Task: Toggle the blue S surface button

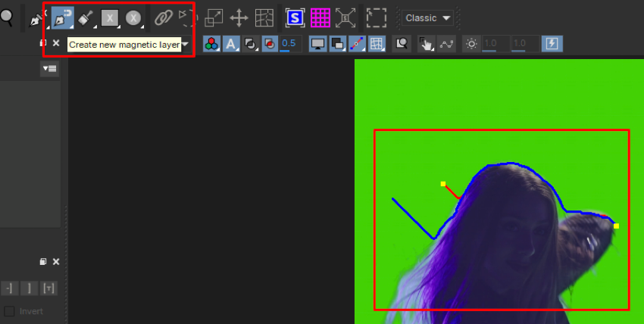Action: pyautogui.click(x=294, y=17)
